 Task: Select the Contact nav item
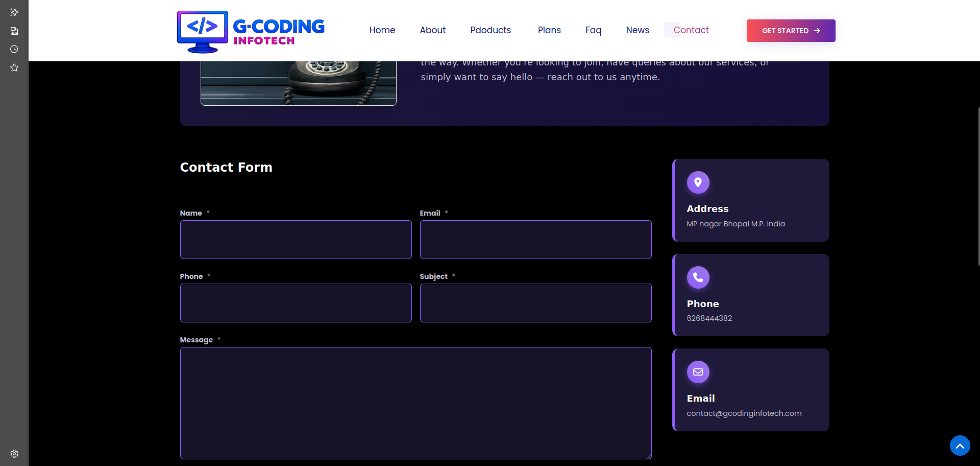691,30
